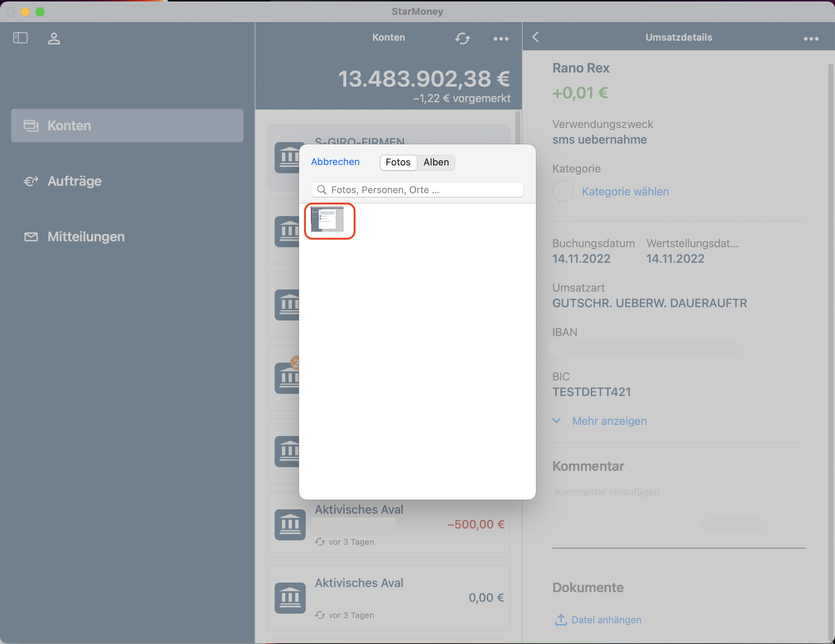The image size is (835, 644).
Task: Choose a category via Kategorie wählen
Action: 625,192
